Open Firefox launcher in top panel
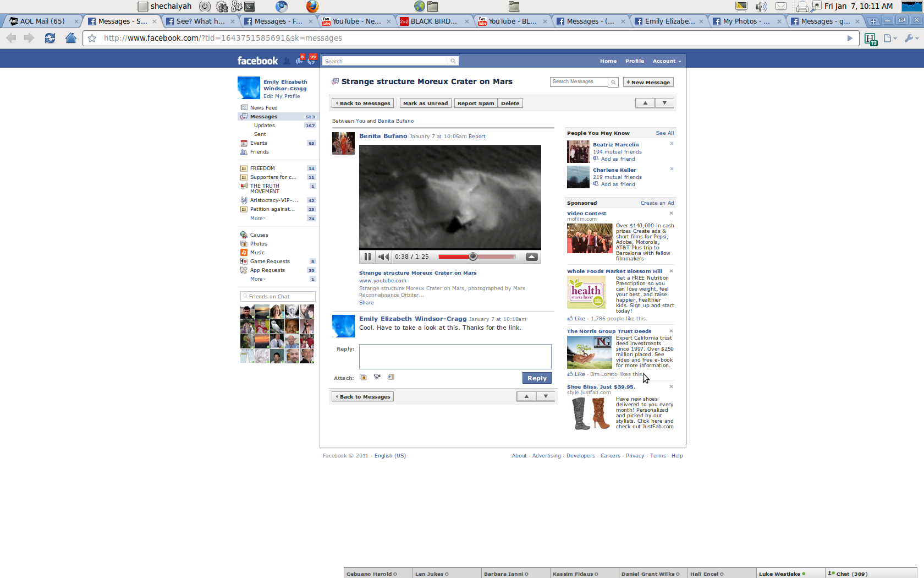 pyautogui.click(x=312, y=6)
